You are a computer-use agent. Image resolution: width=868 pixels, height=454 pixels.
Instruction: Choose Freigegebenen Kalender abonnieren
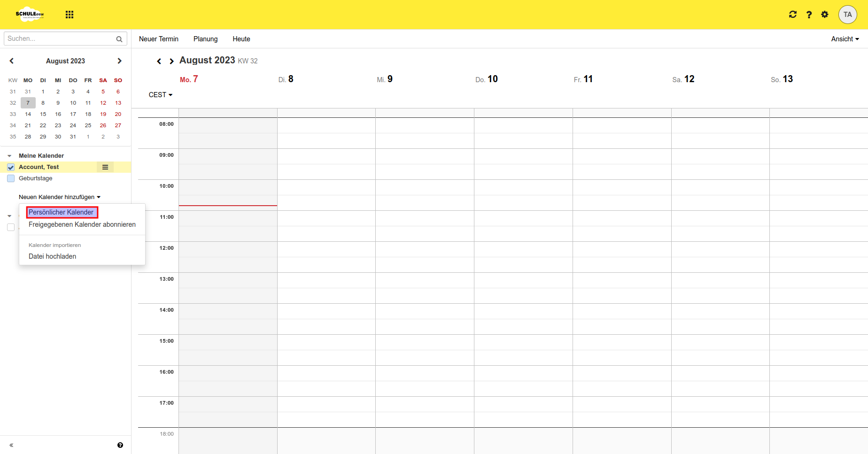click(82, 224)
